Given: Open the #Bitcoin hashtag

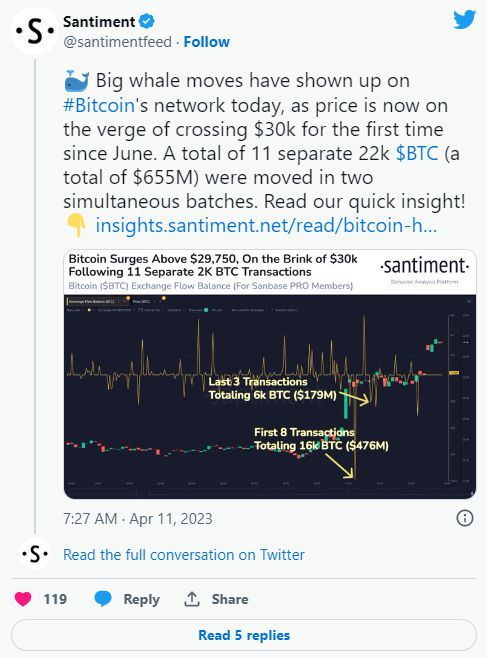Looking at the screenshot, I should click(99, 105).
